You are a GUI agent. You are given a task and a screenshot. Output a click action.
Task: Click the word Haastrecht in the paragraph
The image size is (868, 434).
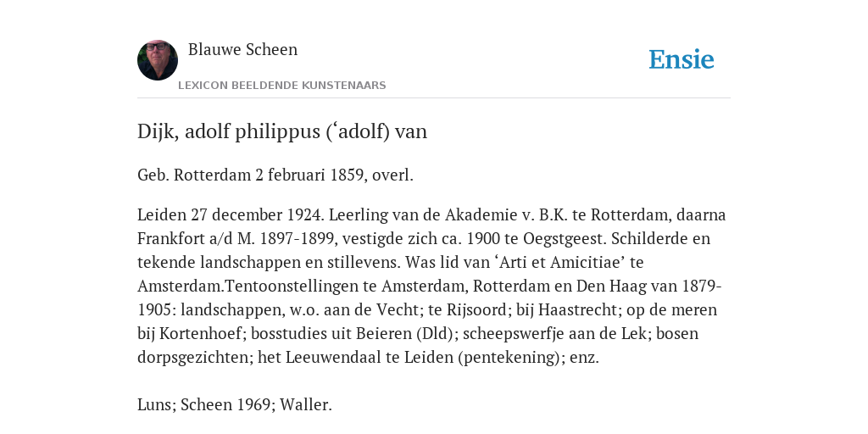pyautogui.click(x=578, y=309)
